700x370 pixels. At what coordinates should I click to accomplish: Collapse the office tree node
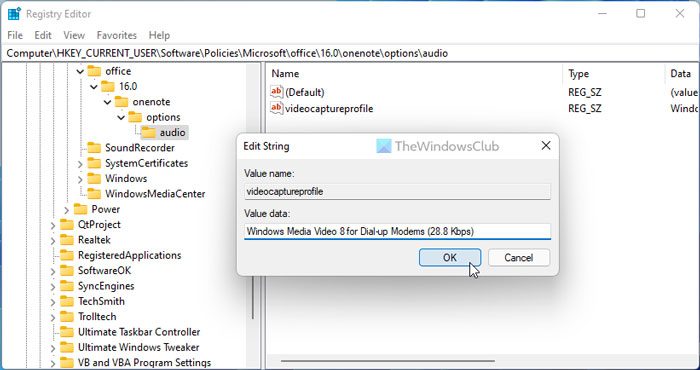(x=80, y=71)
